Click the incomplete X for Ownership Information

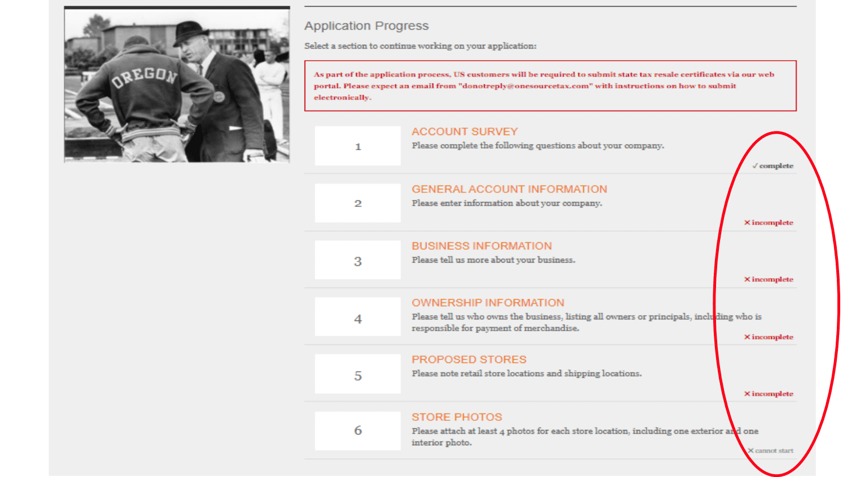click(x=748, y=336)
